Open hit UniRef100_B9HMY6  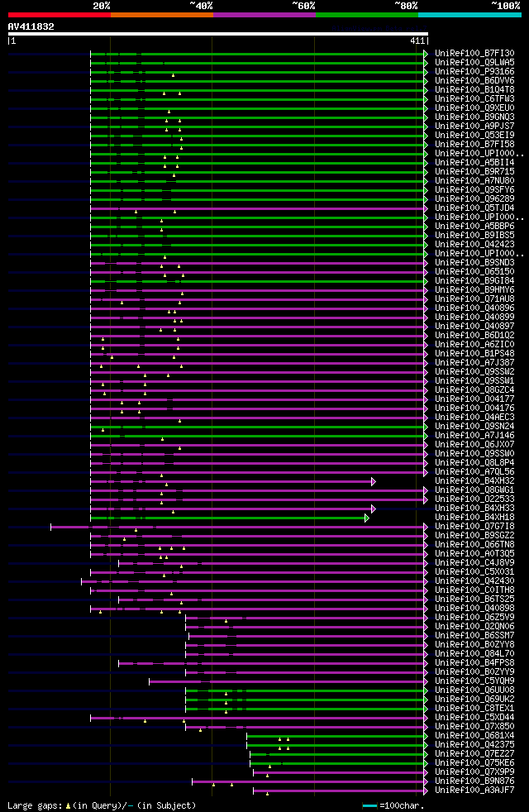(474, 290)
